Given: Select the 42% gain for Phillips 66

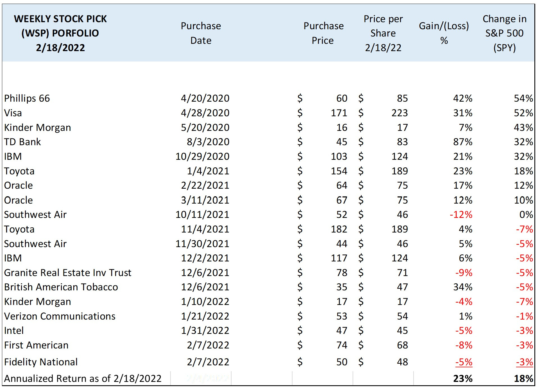Looking at the screenshot, I should click(x=463, y=98).
